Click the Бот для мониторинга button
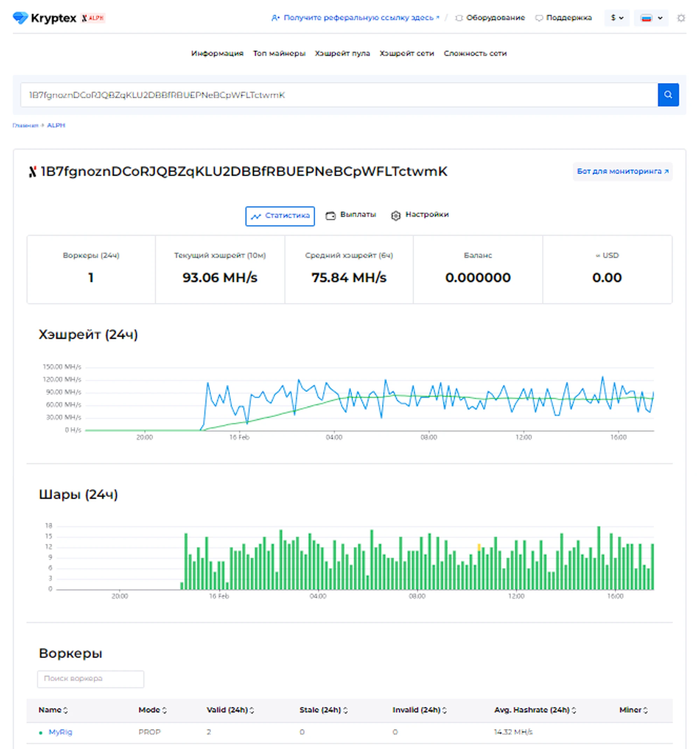This screenshot has height=749, width=700. pyautogui.click(x=622, y=171)
